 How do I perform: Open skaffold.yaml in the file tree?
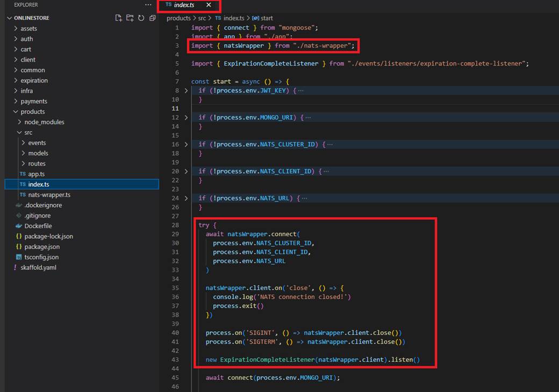click(x=38, y=268)
